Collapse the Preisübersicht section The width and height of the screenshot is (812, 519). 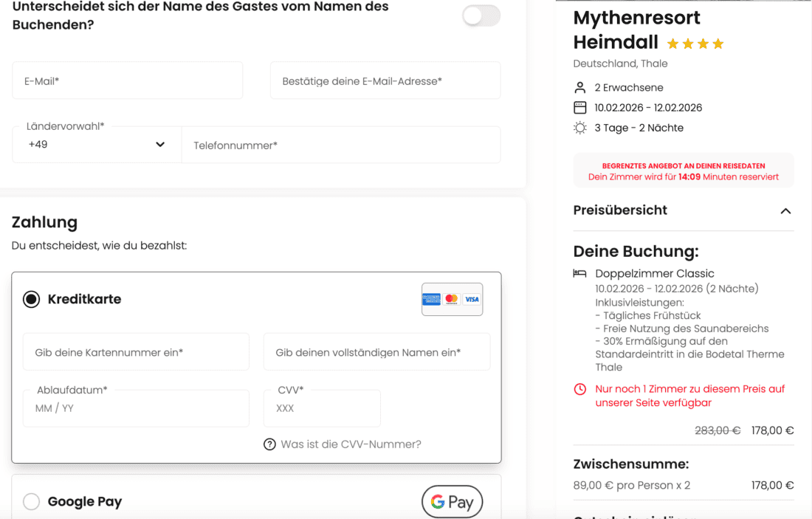785,211
